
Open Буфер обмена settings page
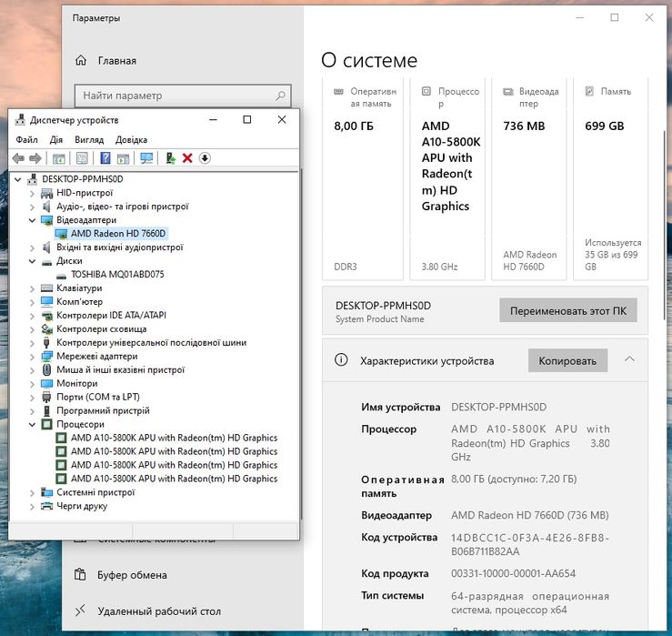click(x=132, y=575)
